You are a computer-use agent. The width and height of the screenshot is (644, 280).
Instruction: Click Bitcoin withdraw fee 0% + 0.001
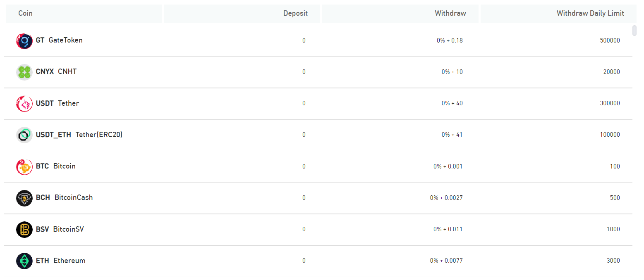[448, 166]
